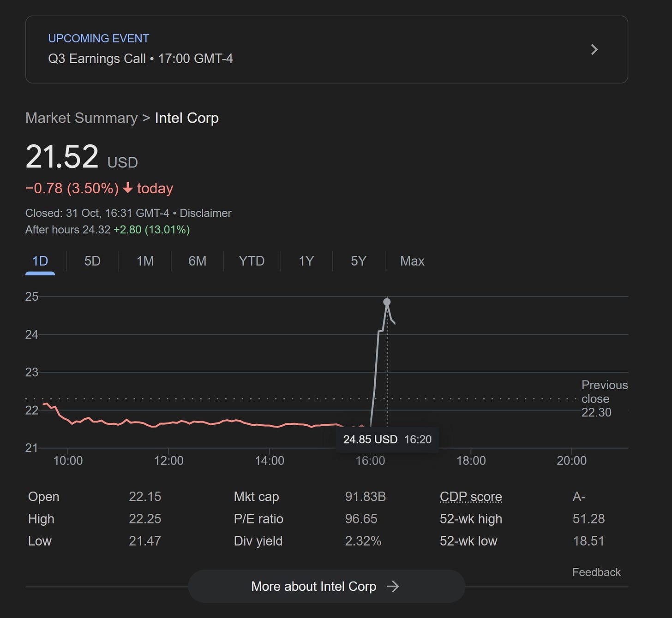The image size is (672, 618).
Task: Click the 52-wk low label
Action: tap(468, 541)
